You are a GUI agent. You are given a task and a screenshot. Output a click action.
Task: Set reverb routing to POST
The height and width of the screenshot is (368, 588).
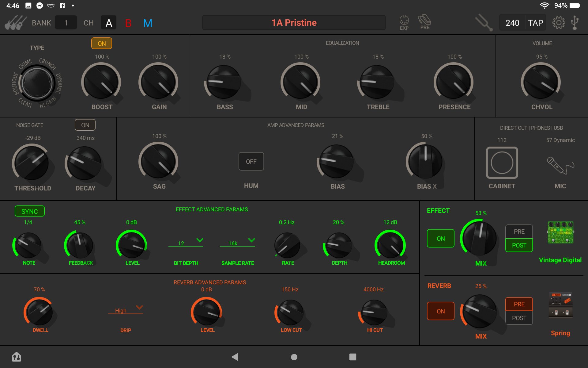[x=519, y=318]
